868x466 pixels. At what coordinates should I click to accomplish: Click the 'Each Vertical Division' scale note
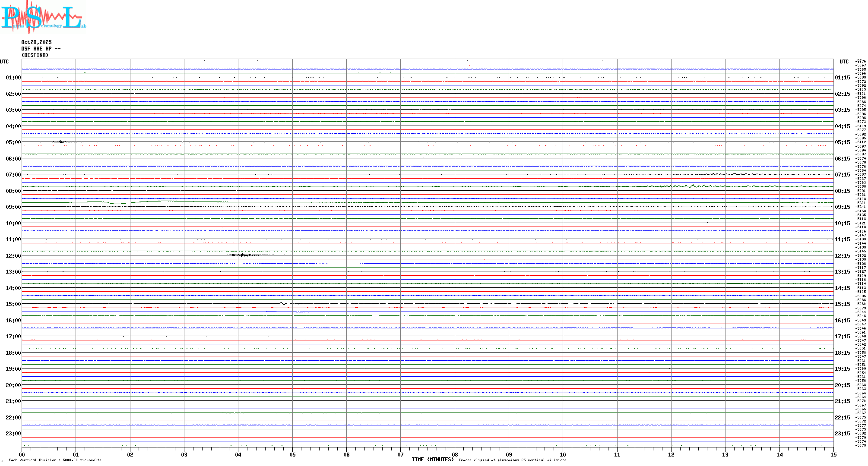tap(55, 460)
